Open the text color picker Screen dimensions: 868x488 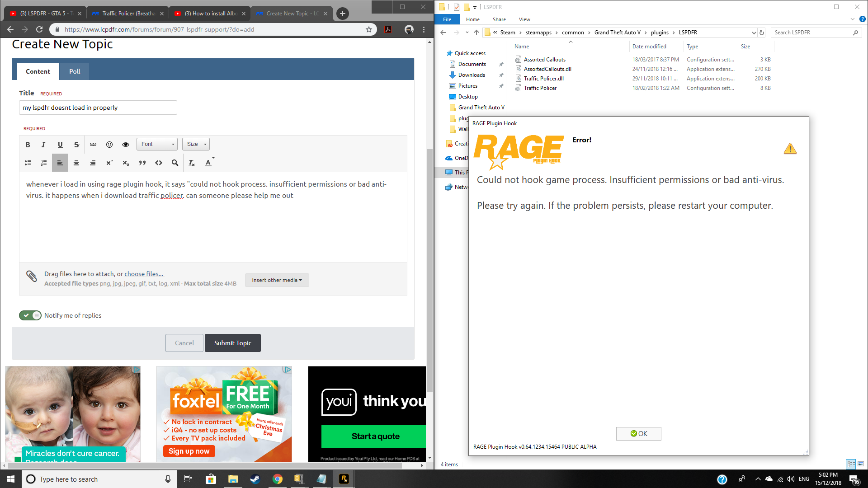coord(208,163)
